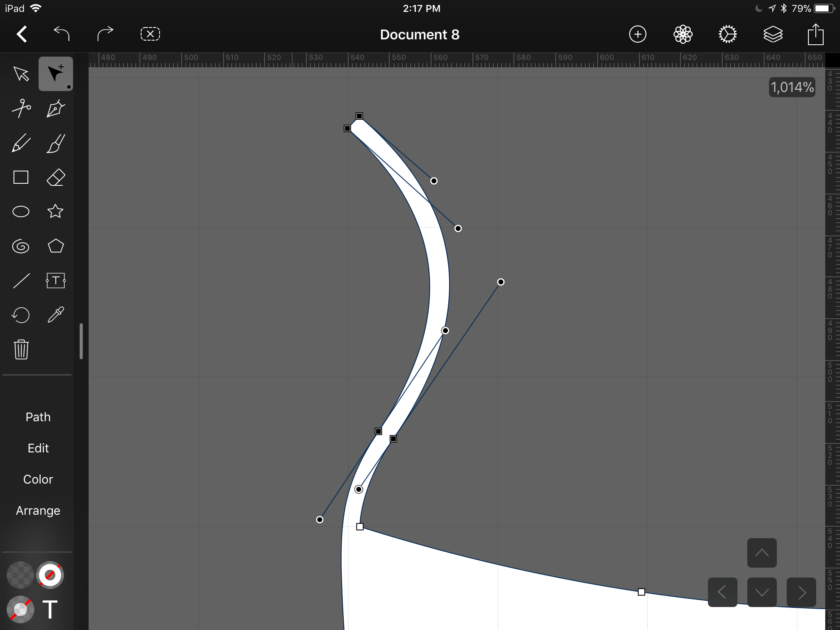Select the Spiral shape tool

tap(21, 246)
